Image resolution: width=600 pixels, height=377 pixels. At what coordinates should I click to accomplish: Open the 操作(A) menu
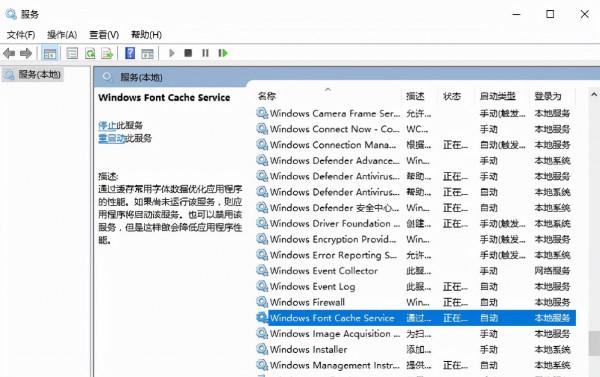click(x=62, y=35)
